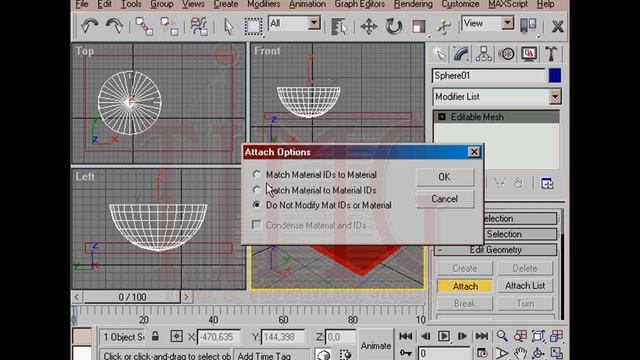Screen dimensions: 640x360
Task: Open the reference coordinate View dropdown
Action: tap(507, 23)
